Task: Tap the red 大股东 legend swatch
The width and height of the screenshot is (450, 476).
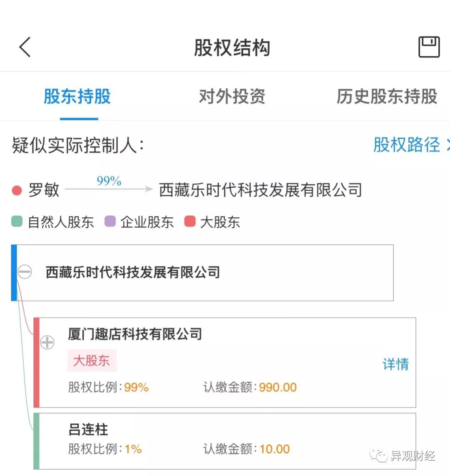Action: pyautogui.click(x=190, y=222)
